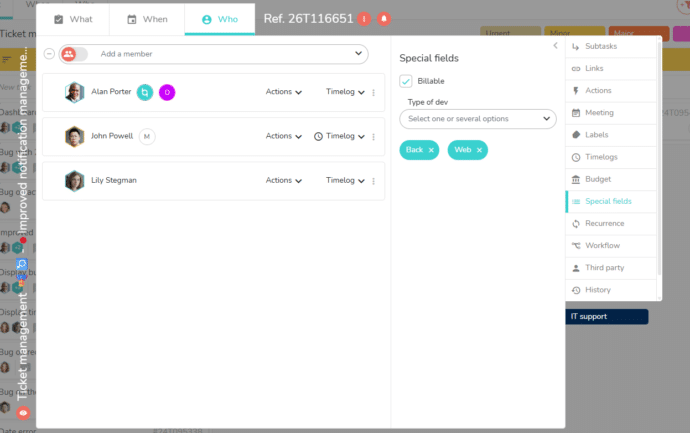The width and height of the screenshot is (690, 433).
Task: Click the Lily Stegman name text
Action: tap(114, 180)
